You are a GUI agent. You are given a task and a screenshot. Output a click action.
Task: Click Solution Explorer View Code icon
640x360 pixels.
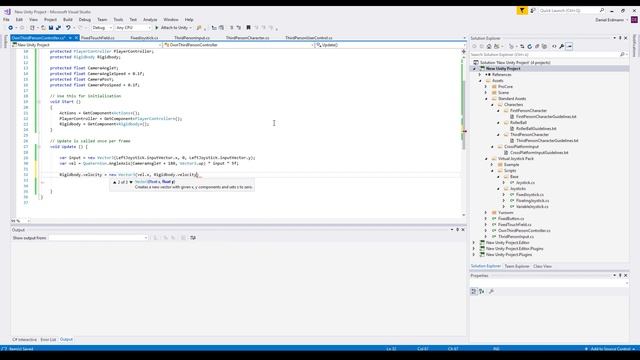coord(554,47)
